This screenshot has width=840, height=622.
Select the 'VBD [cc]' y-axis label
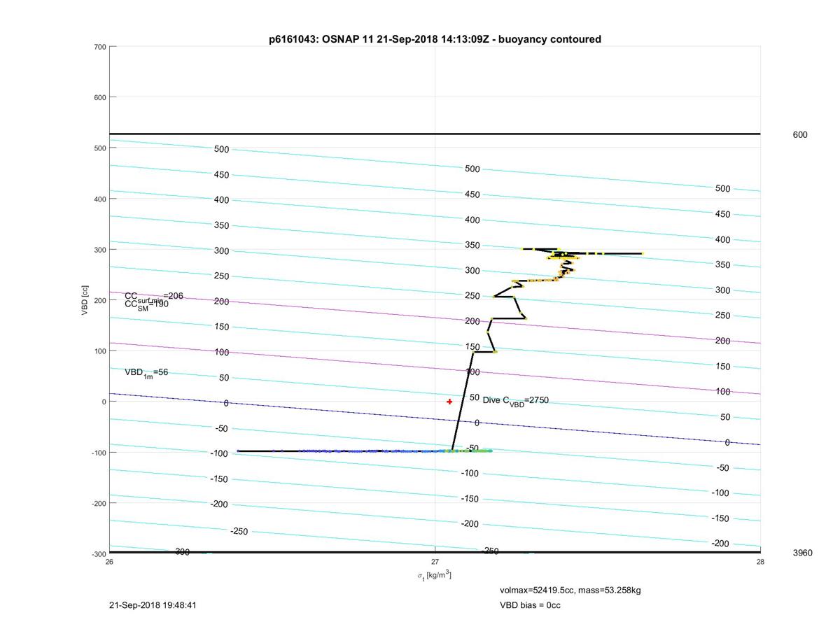pos(85,300)
